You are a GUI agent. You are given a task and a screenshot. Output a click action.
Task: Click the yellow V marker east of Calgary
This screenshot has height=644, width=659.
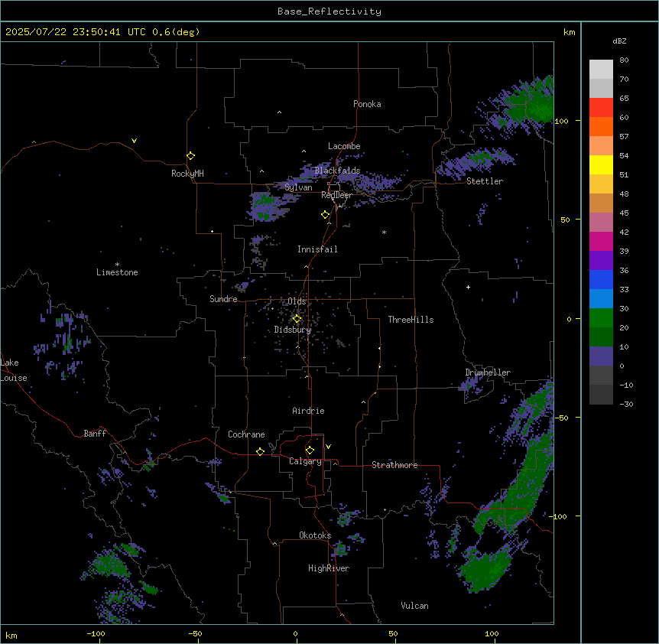click(x=328, y=447)
